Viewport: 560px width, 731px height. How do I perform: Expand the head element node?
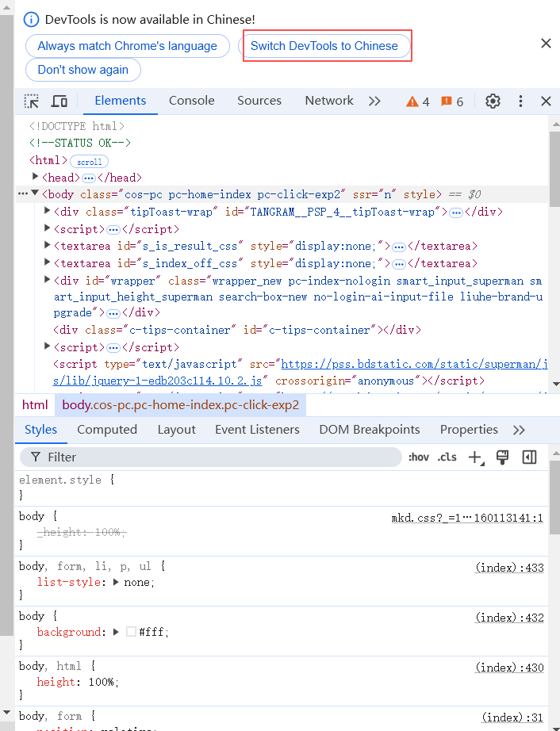(35, 176)
